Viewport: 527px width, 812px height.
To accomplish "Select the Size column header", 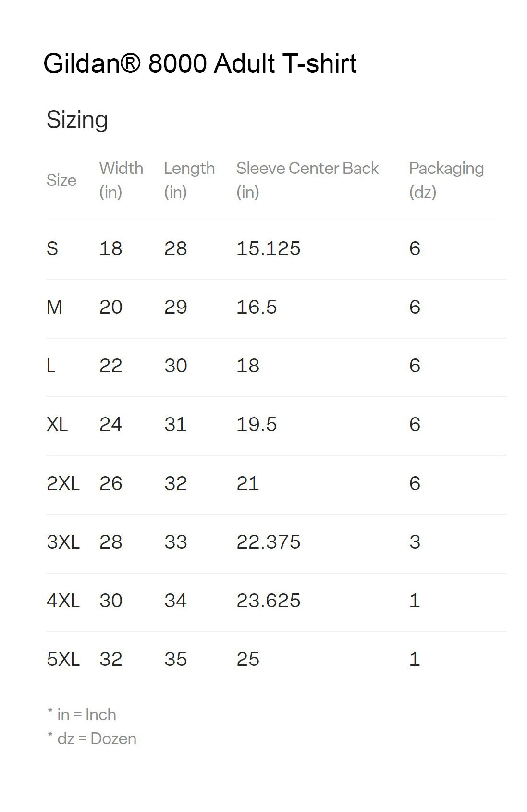I will (61, 180).
